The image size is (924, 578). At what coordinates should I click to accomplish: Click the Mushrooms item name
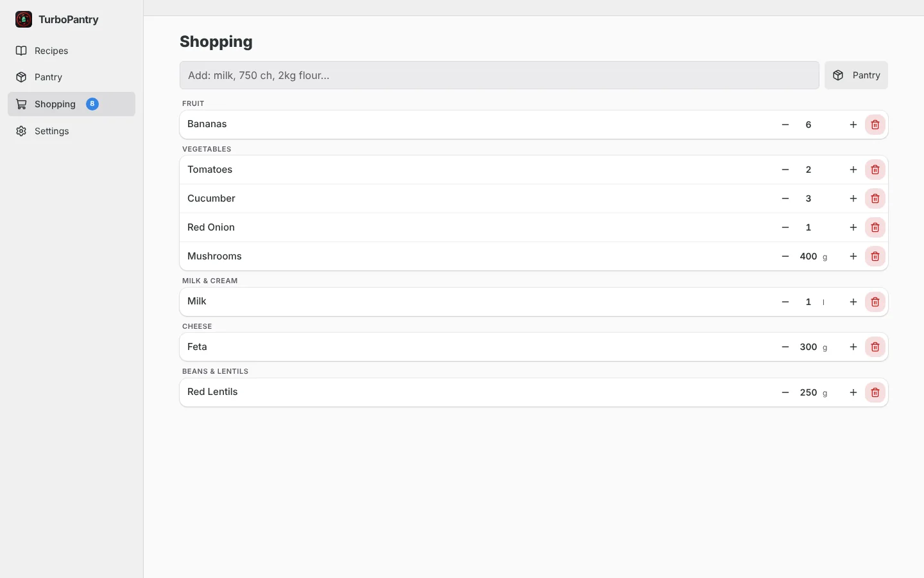pyautogui.click(x=214, y=256)
